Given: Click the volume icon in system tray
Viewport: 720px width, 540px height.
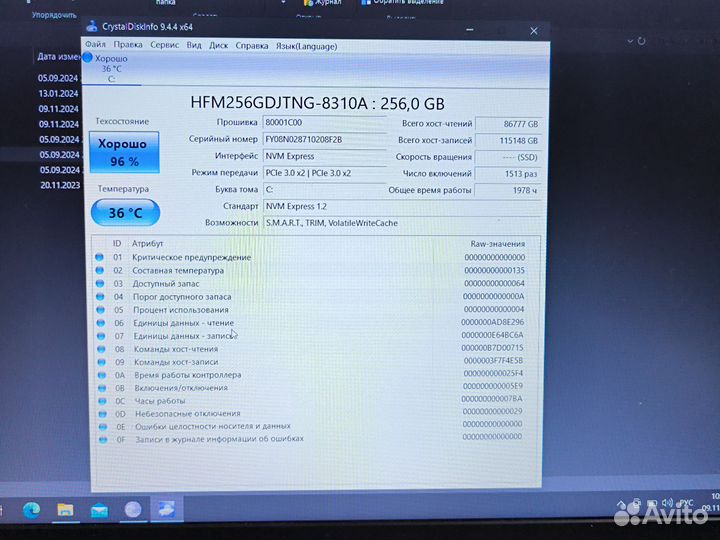Looking at the screenshot, I should 667,503.
